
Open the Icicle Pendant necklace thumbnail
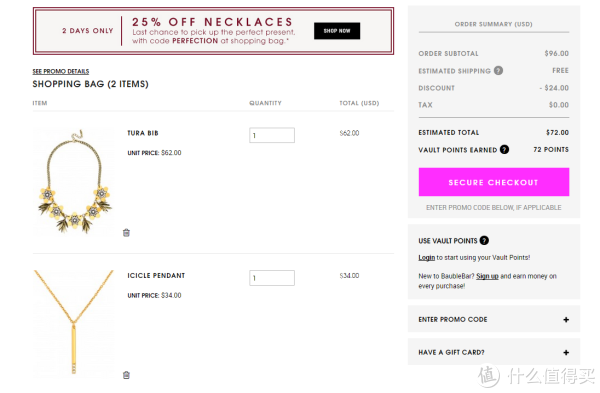(x=73, y=323)
